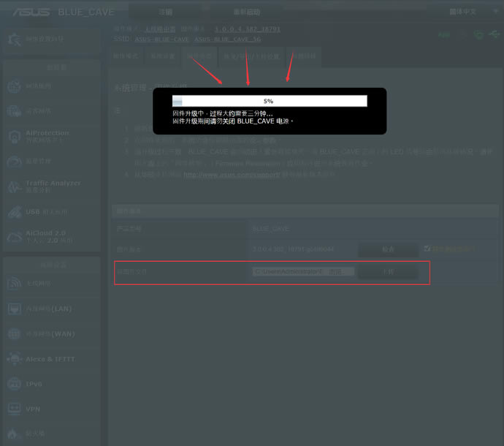Viewport: 504px width, 446px height.
Task: Open the operation mode link in header
Action: [x=160, y=29]
